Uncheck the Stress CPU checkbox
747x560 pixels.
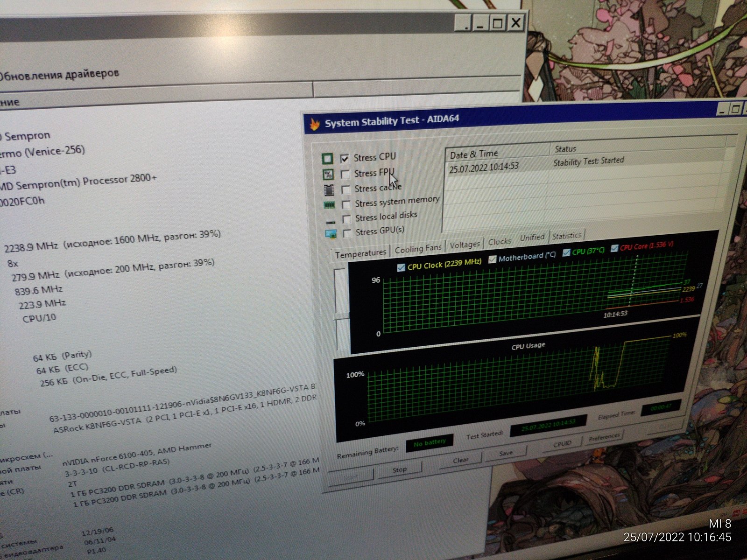pyautogui.click(x=345, y=159)
